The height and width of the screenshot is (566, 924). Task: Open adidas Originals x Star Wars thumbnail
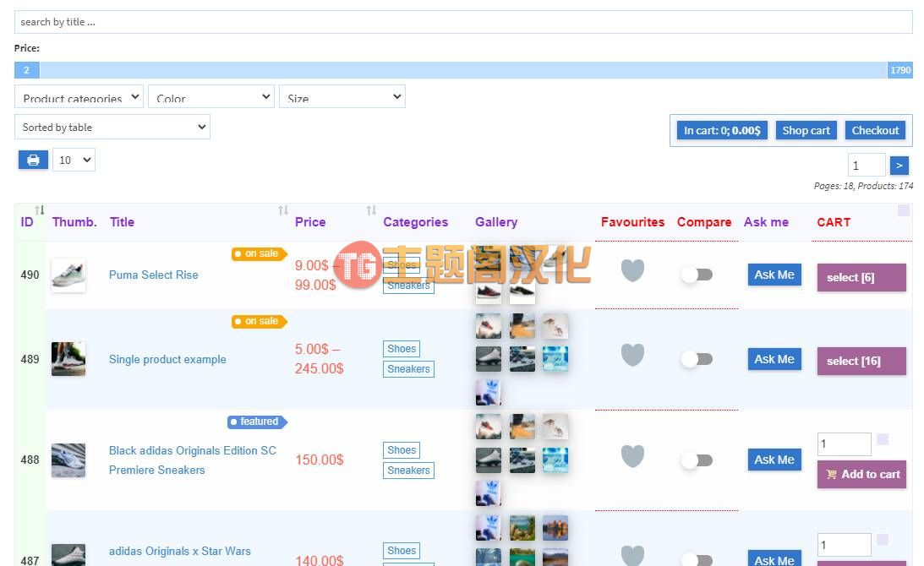[68, 555]
